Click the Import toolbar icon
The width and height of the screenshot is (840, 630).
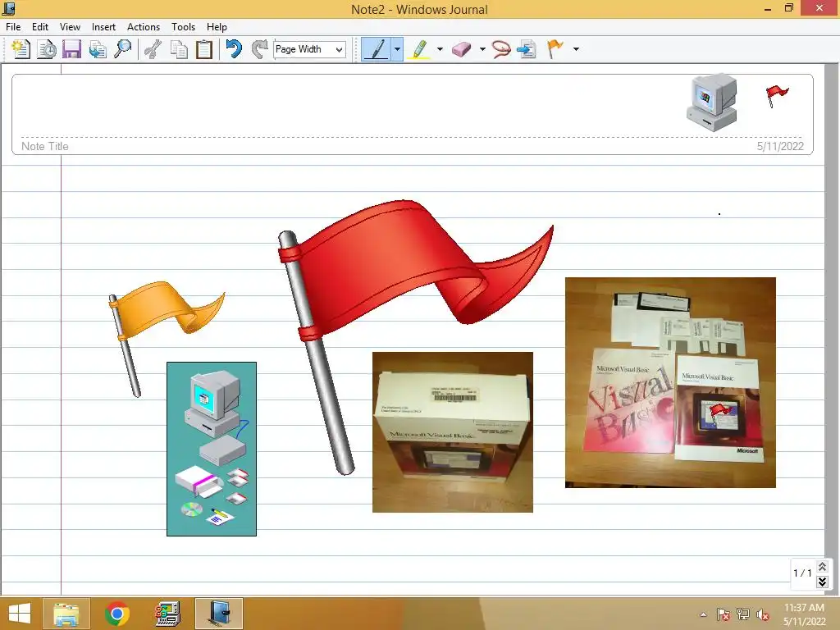98,49
